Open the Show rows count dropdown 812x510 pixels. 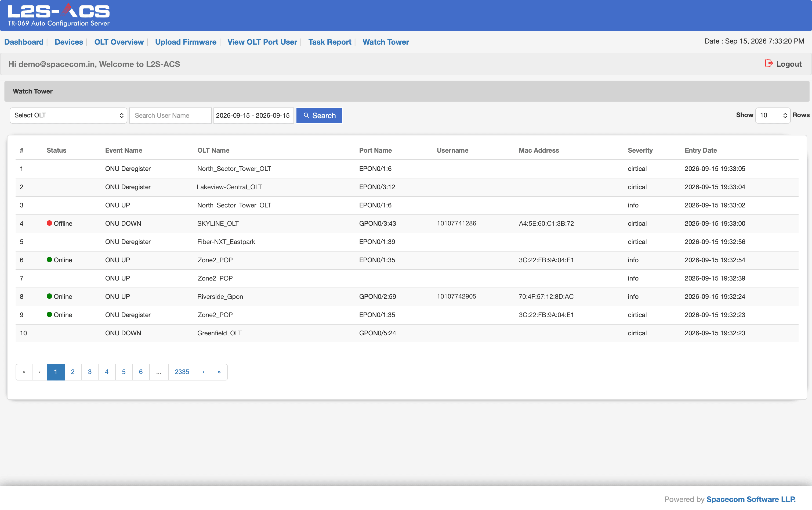(773, 115)
